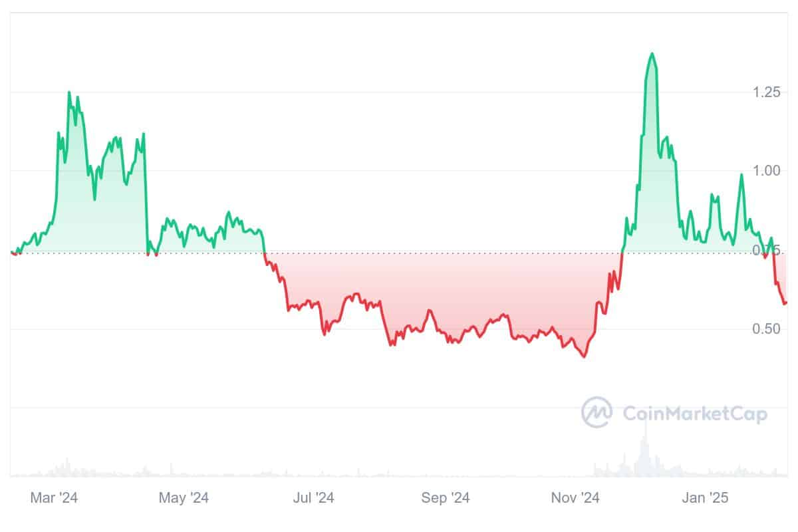This screenshot has width=798, height=532.
Task: Click the 1.00 price axis label
Action: click(x=766, y=171)
